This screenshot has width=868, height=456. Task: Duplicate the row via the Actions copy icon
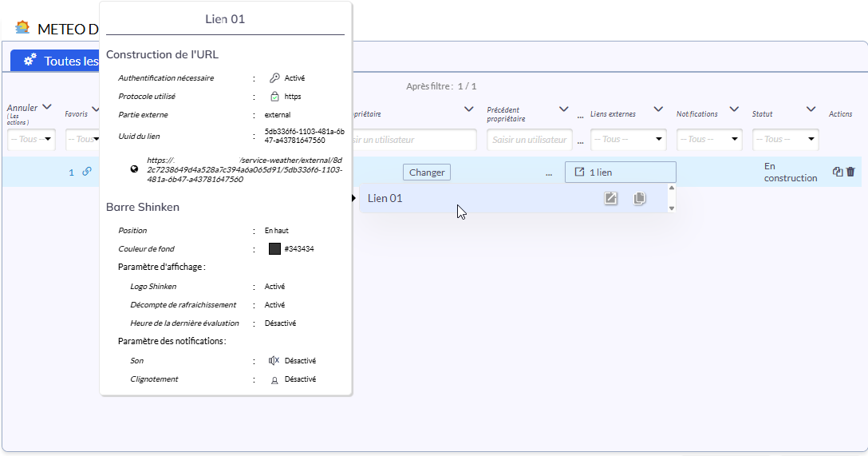838,172
